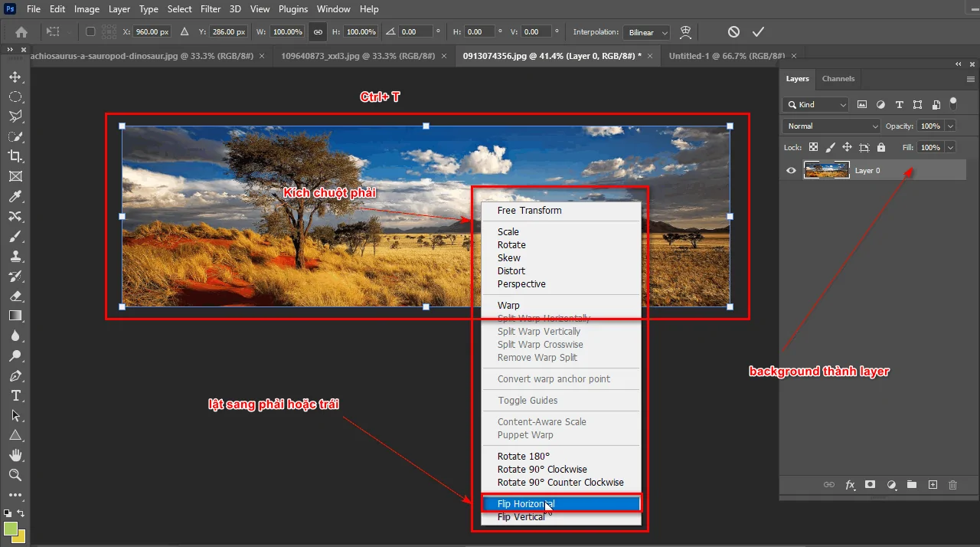980x547 pixels.
Task: Open the Bilinear interpolation dropdown
Action: click(x=645, y=32)
